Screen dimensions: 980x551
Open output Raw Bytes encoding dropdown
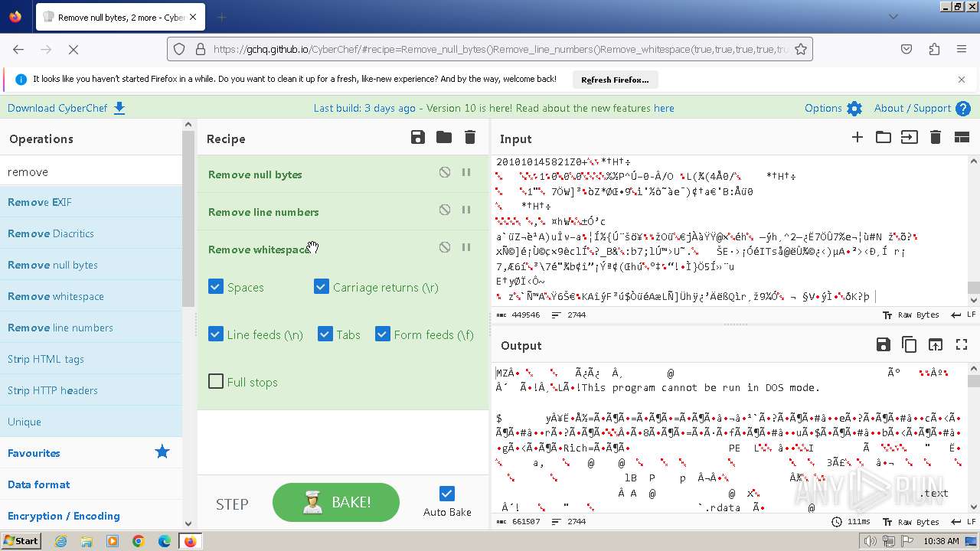point(911,521)
